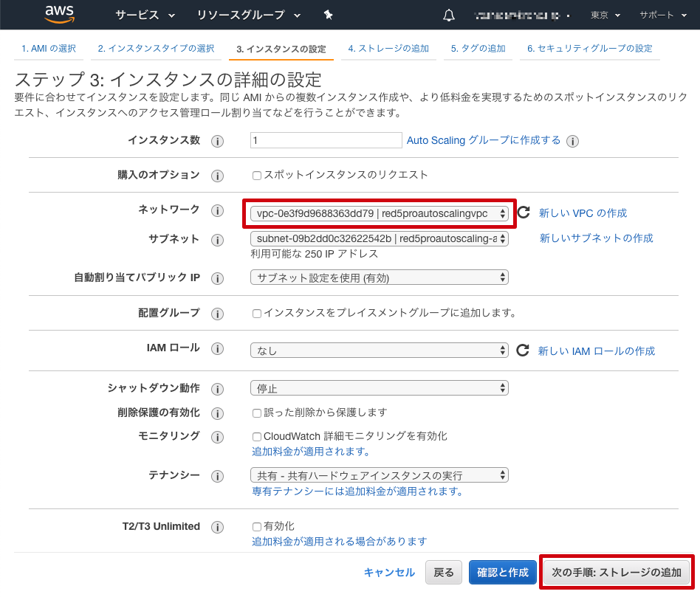Open the サブネット selection dropdown
700x597 pixels.
(x=380, y=238)
